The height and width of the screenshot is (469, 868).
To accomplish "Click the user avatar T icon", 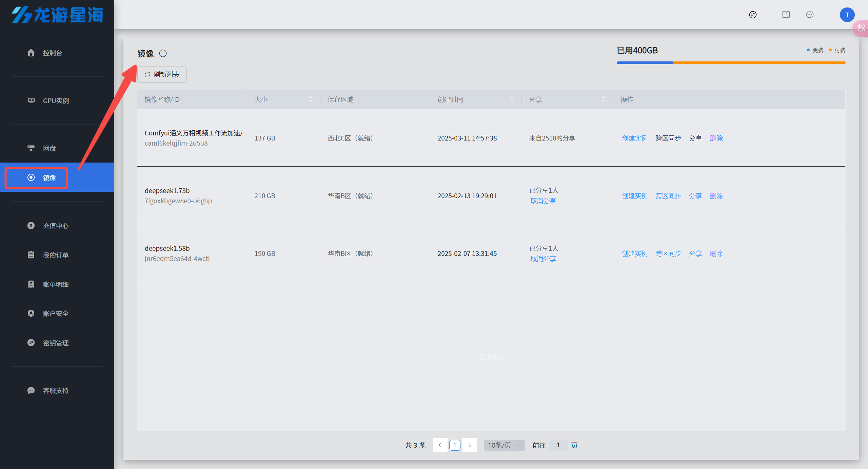I will pyautogui.click(x=847, y=15).
